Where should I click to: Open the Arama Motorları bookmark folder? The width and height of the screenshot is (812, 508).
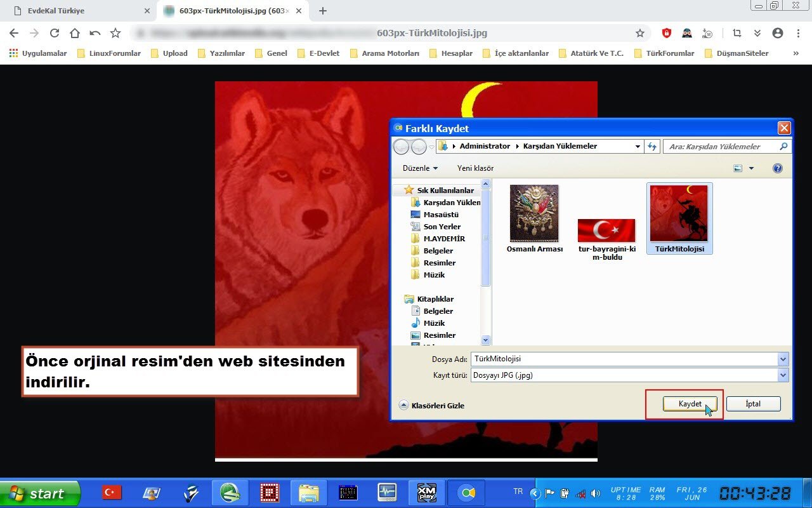(x=384, y=53)
